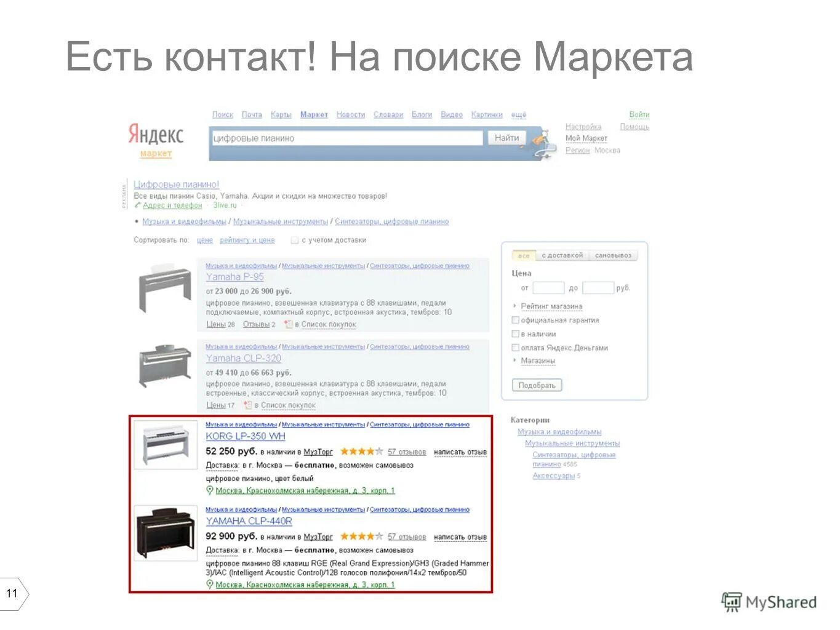
Task: Click the shopping-list icon under Yamaha P-95
Action: pyautogui.click(x=287, y=324)
